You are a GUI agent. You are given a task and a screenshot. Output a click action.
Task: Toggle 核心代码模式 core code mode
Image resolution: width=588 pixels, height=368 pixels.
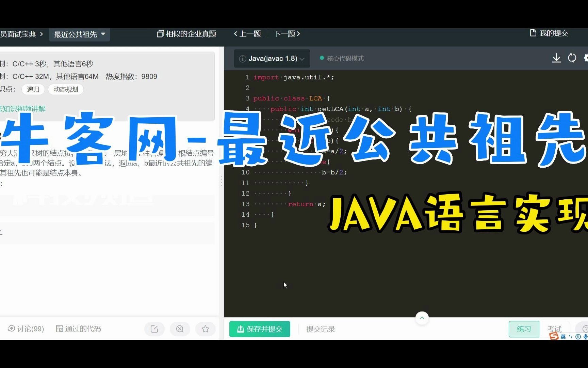point(342,58)
